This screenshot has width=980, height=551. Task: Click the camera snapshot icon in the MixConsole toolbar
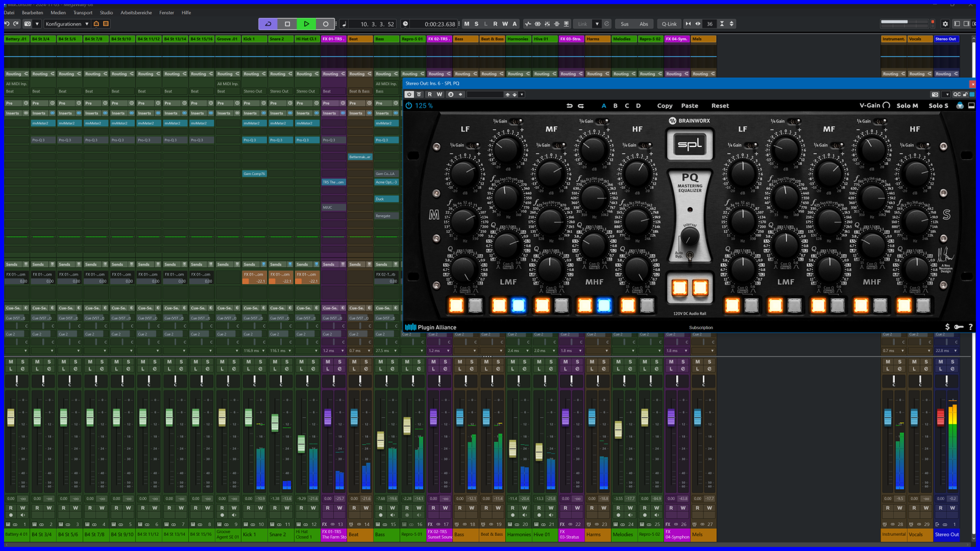[28, 24]
